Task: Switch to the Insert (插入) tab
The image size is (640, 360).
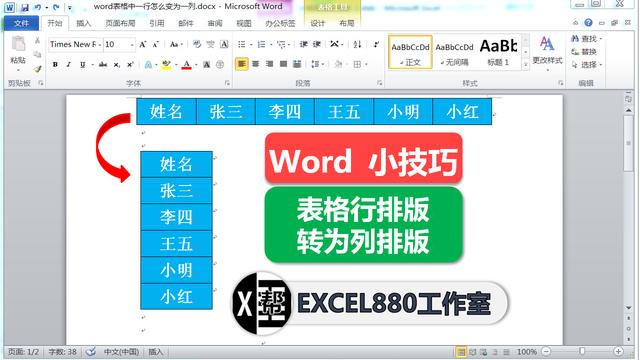Action: [84, 23]
